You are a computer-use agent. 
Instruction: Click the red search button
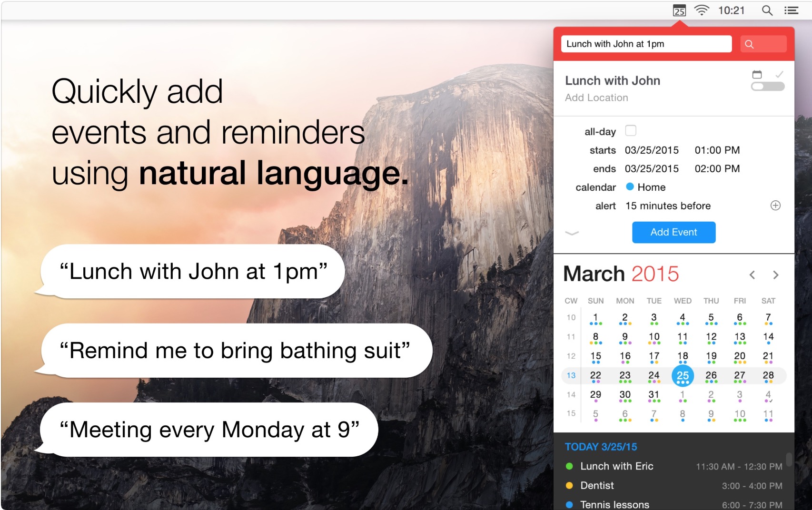(x=763, y=44)
